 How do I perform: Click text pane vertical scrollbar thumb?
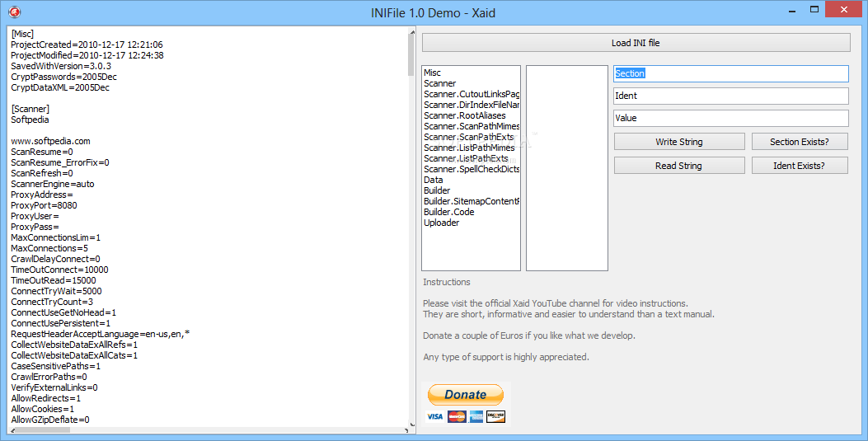tap(411, 56)
